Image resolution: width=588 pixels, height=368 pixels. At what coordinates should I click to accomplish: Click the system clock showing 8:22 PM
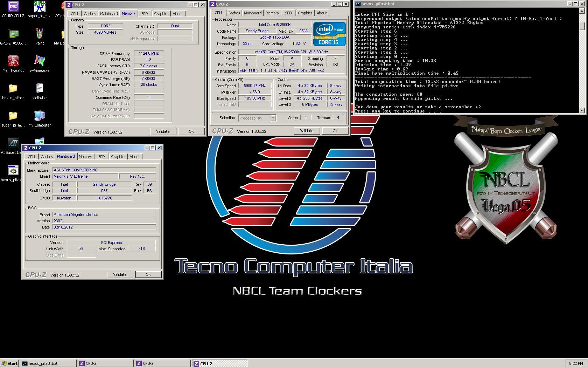576,363
